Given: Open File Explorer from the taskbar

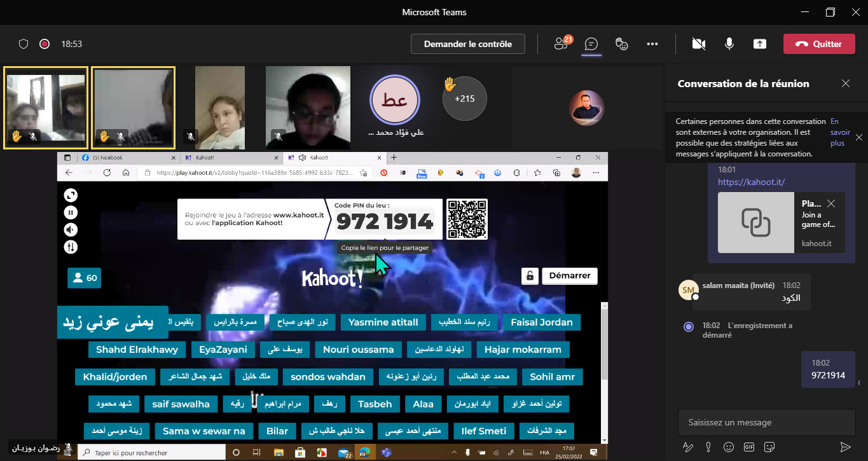Looking at the screenshot, I should [279, 453].
